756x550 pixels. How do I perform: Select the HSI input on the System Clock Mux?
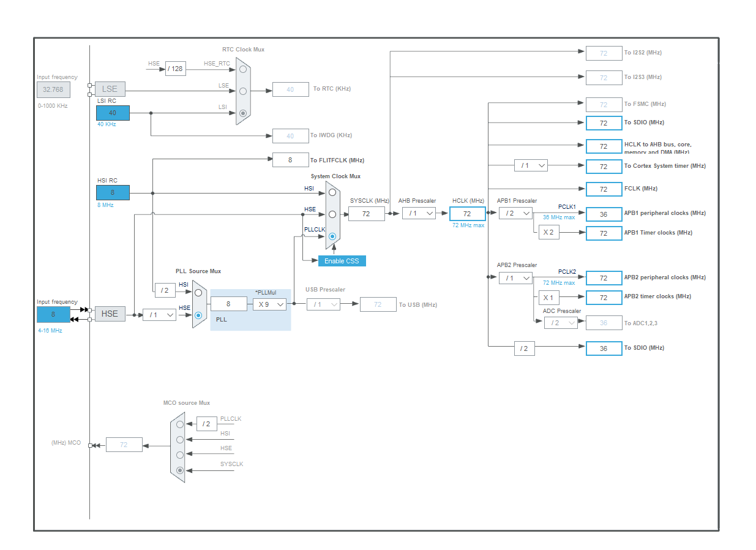pos(331,192)
